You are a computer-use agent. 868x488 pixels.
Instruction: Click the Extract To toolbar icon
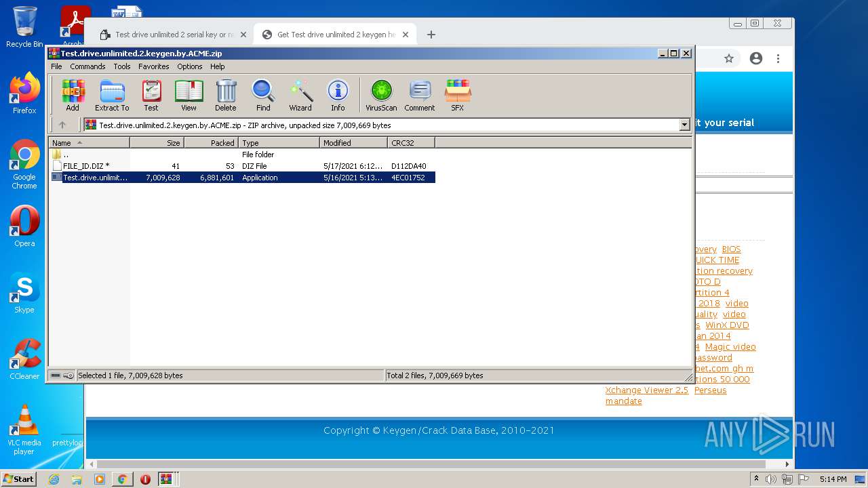pyautogui.click(x=112, y=95)
